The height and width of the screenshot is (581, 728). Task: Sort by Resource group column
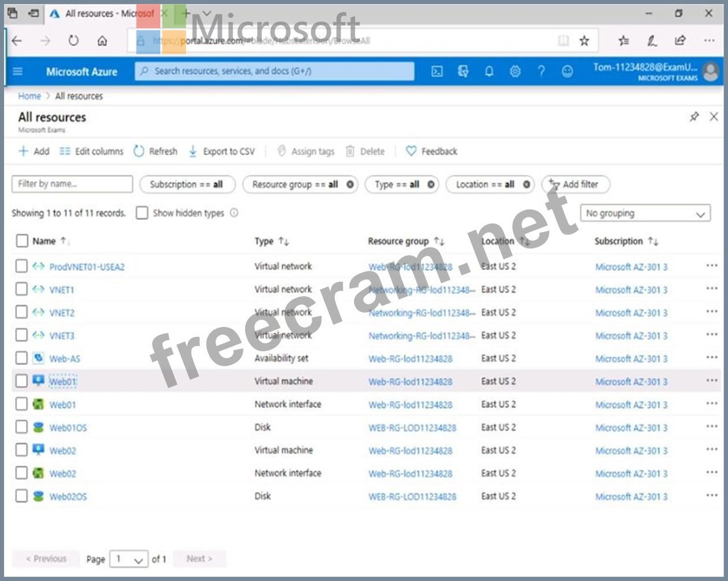tap(406, 241)
